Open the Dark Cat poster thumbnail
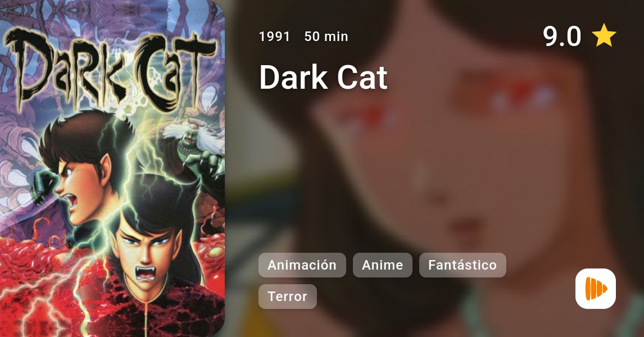Viewport: 644px width, 337px height. 112,168
